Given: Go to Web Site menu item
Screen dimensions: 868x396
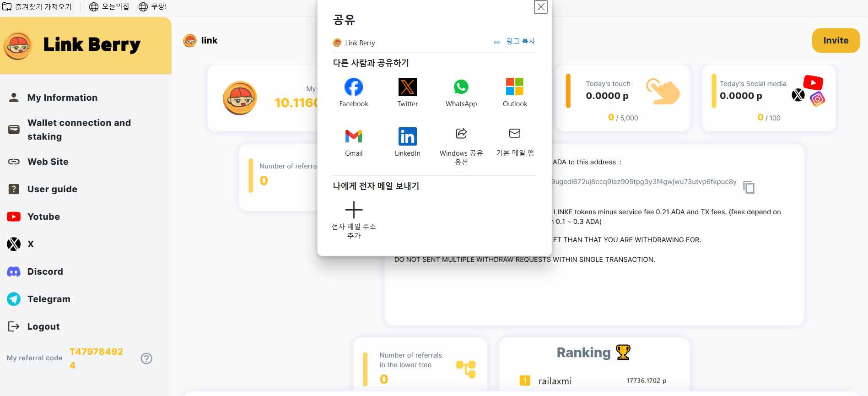Looking at the screenshot, I should (48, 162).
